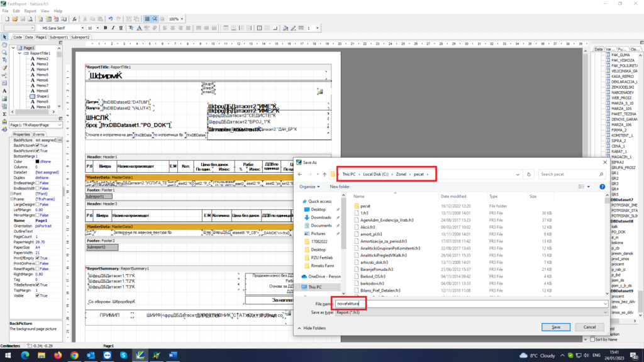The width and height of the screenshot is (644, 362).
Task: Select the Text object tool (A)
Action: click(x=4, y=90)
